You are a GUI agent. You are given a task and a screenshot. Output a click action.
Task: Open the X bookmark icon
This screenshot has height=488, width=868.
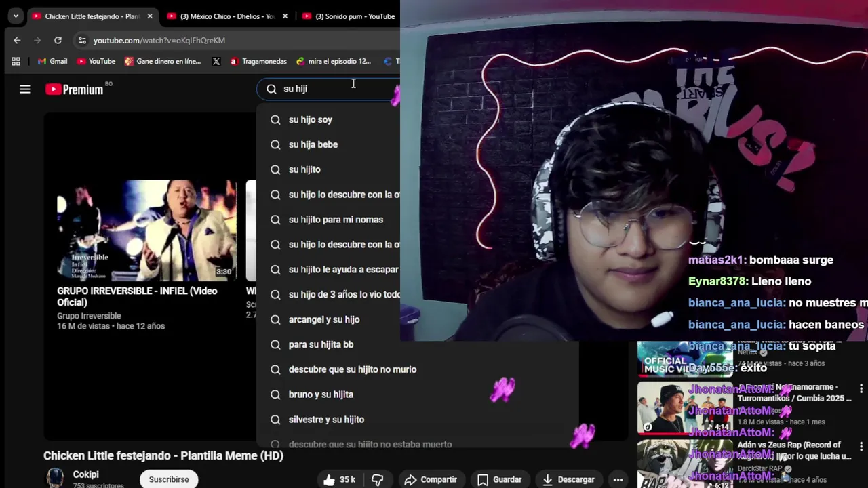[216, 61]
